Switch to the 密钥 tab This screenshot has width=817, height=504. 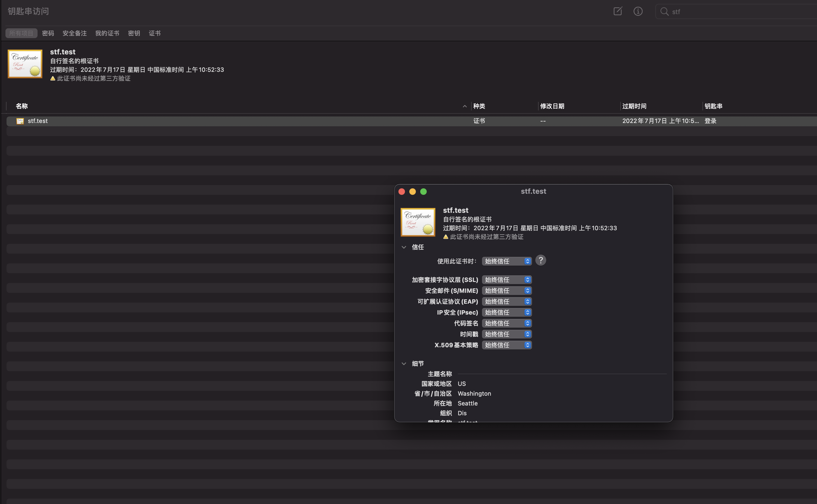134,33
